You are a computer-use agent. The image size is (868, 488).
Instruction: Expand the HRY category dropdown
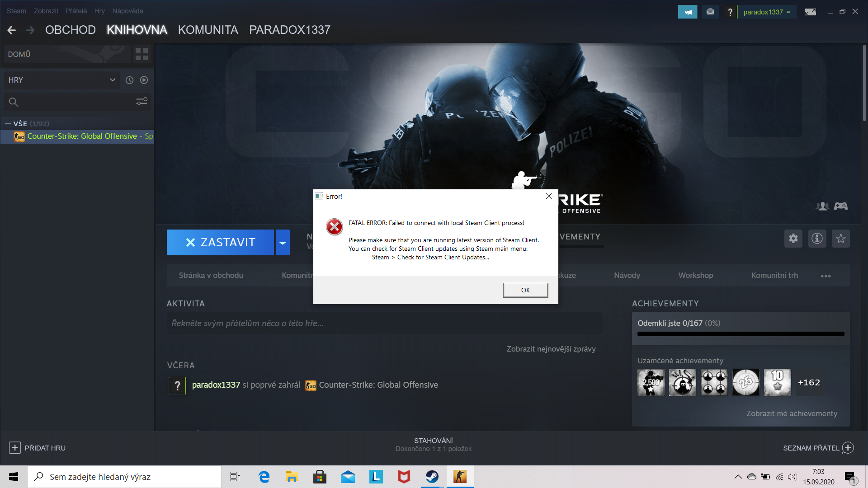tap(112, 80)
